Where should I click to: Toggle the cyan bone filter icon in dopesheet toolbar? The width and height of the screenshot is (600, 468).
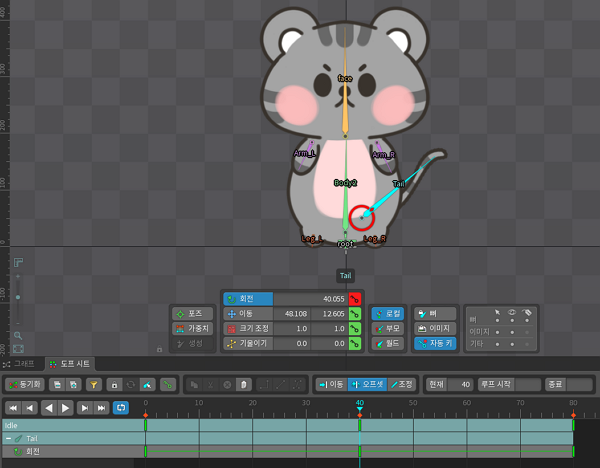[147, 385]
